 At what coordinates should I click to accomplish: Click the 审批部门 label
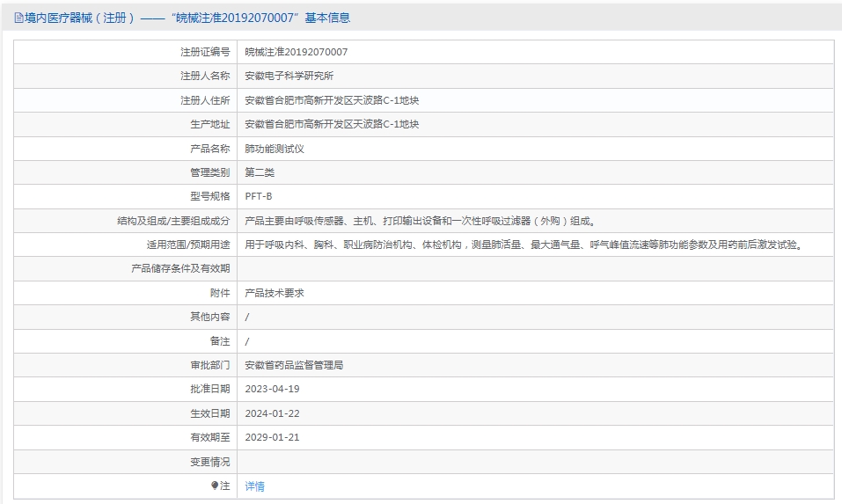click(210, 366)
